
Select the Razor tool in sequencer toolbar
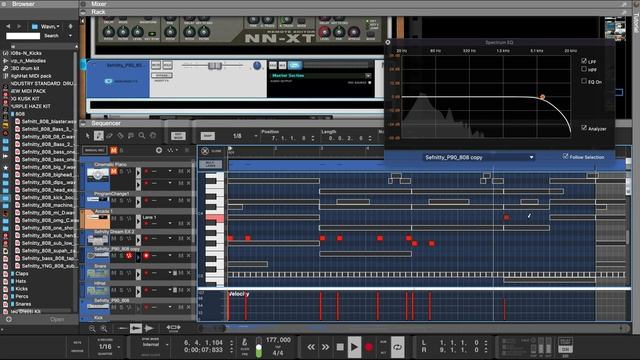coord(120,136)
